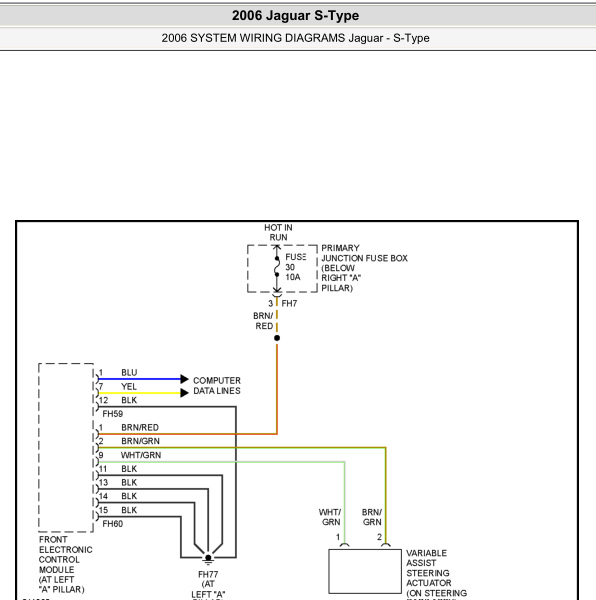Screen dimensions: 596x600
Task: Click the "FH60" connector label
Action: [x=112, y=524]
